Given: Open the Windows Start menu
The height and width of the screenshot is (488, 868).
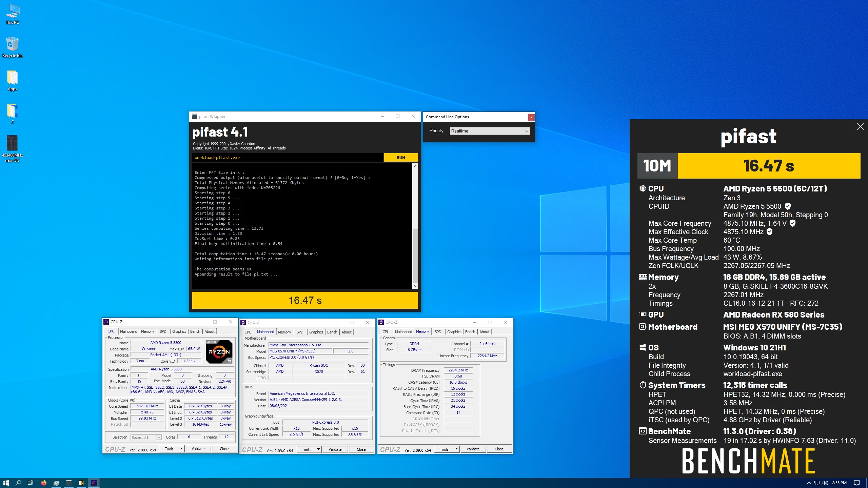Looking at the screenshot, I should (6, 483).
